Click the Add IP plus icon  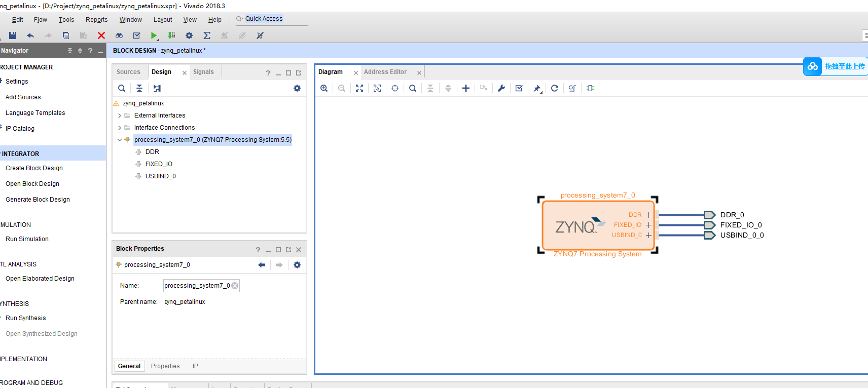coord(466,88)
